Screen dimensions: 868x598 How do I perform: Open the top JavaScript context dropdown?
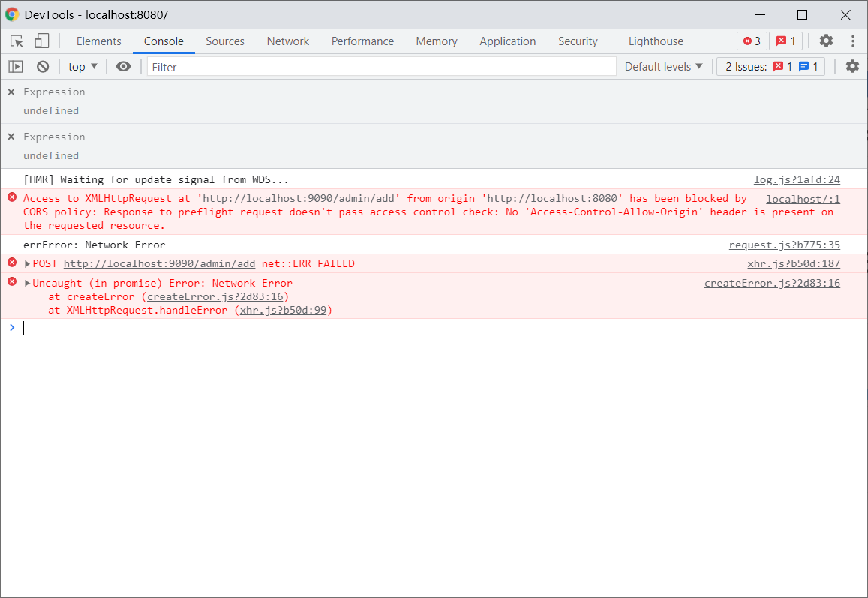(83, 67)
